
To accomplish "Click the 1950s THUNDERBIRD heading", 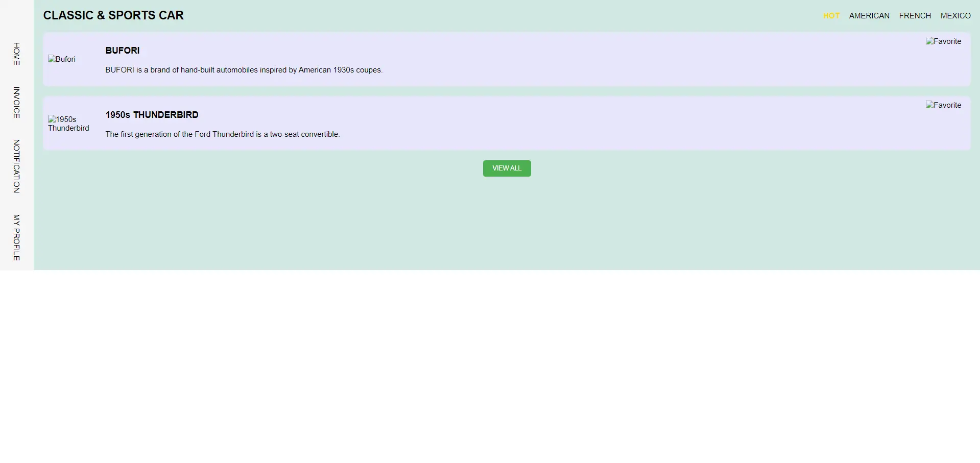I will point(152,115).
